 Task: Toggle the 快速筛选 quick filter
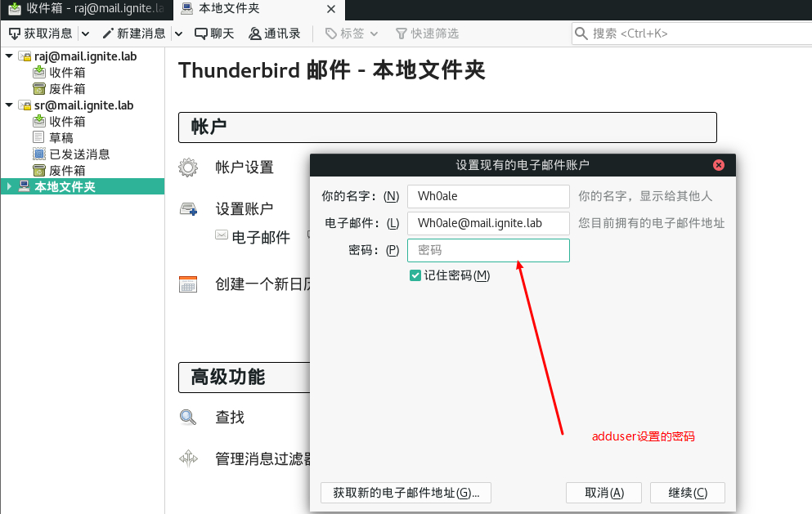coord(427,34)
